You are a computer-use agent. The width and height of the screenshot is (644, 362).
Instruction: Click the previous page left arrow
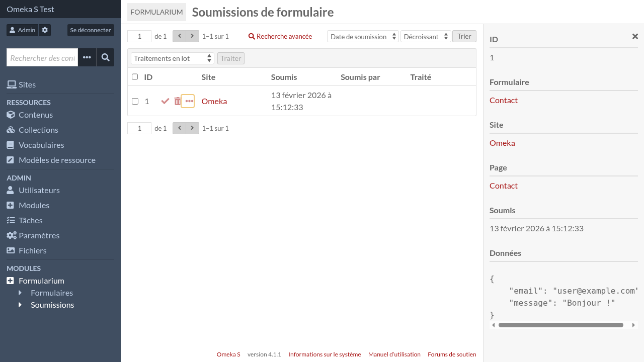coord(179,36)
